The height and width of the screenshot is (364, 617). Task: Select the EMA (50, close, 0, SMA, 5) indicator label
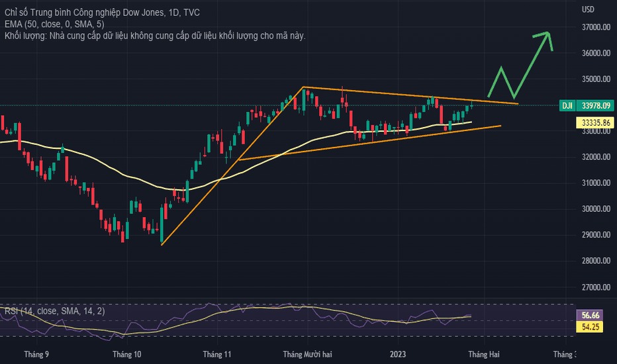tap(54, 24)
